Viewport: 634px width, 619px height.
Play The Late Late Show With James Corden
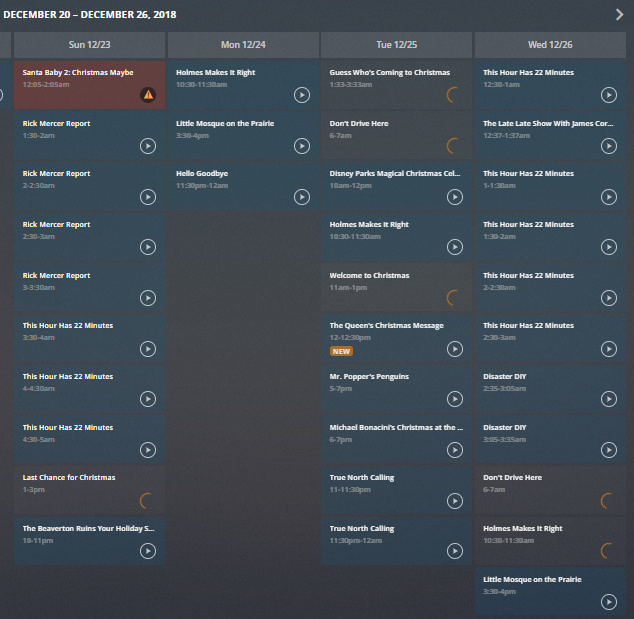609,146
